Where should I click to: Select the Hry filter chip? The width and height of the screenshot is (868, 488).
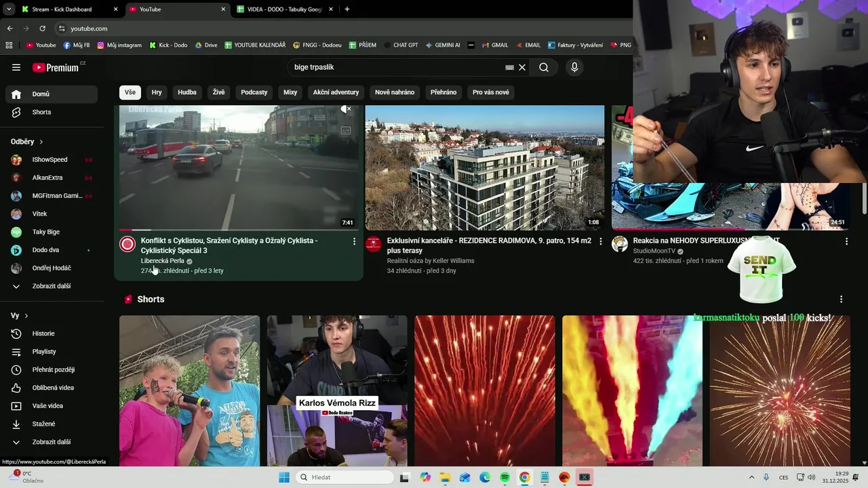point(157,92)
